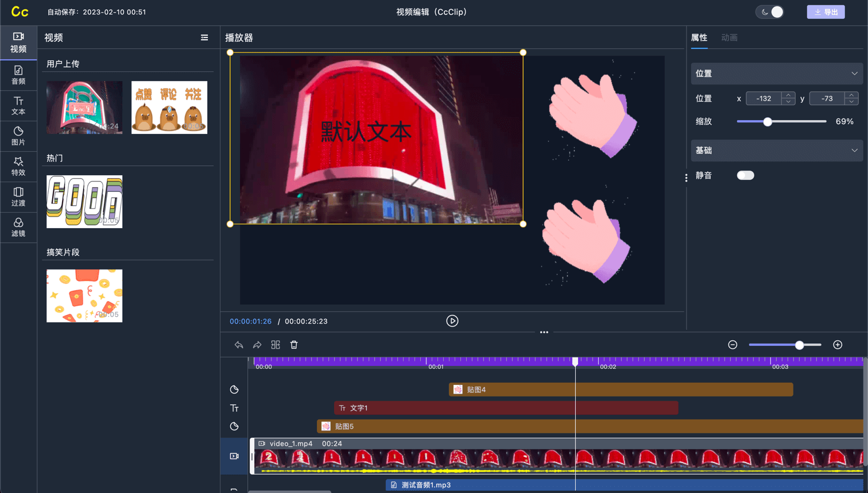Click the text track icon beside 文字1
This screenshot has width=868, height=493.
click(x=234, y=408)
